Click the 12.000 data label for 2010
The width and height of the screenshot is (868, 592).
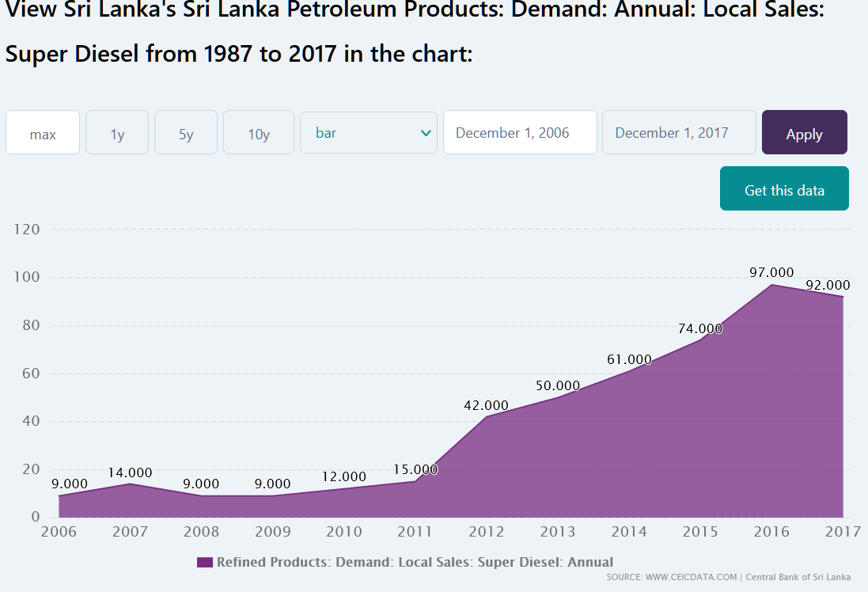[343, 476]
